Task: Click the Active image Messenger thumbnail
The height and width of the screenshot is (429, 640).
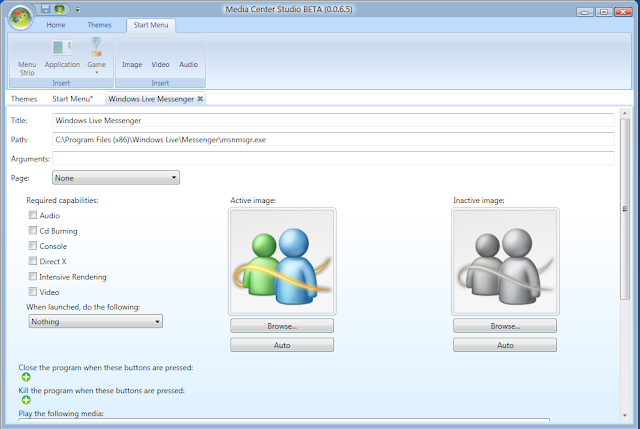Action: 282,261
